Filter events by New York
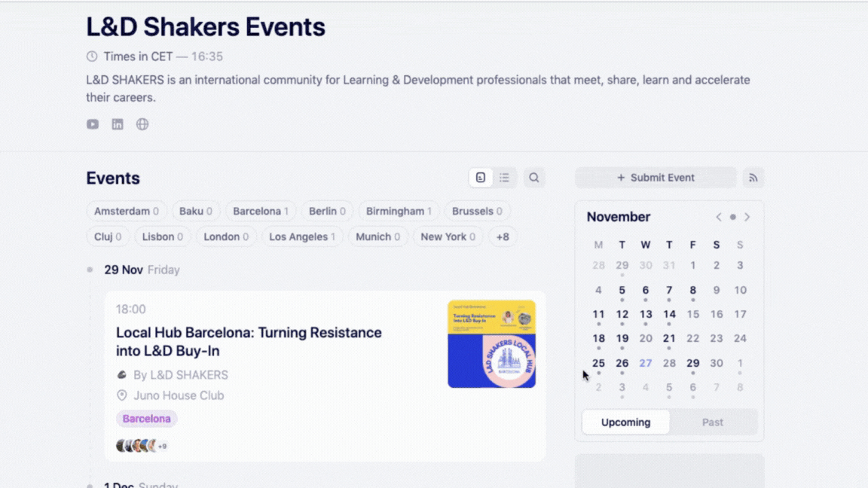868x488 pixels. click(448, 236)
